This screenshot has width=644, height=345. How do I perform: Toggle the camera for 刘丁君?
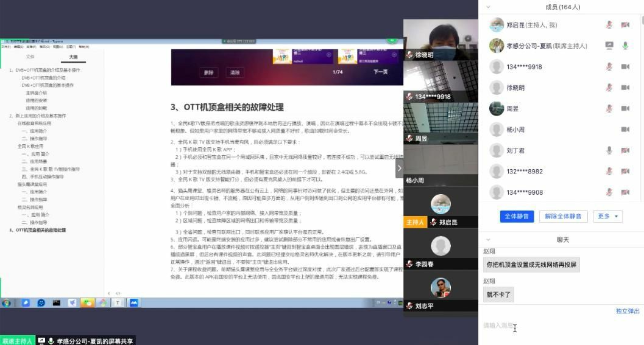pyautogui.click(x=625, y=150)
